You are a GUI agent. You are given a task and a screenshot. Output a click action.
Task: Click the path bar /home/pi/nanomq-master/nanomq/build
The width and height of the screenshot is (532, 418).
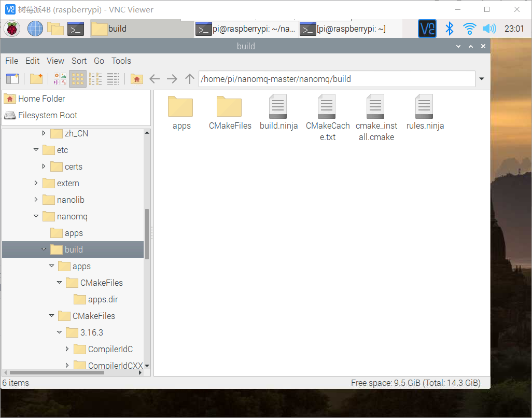point(337,79)
